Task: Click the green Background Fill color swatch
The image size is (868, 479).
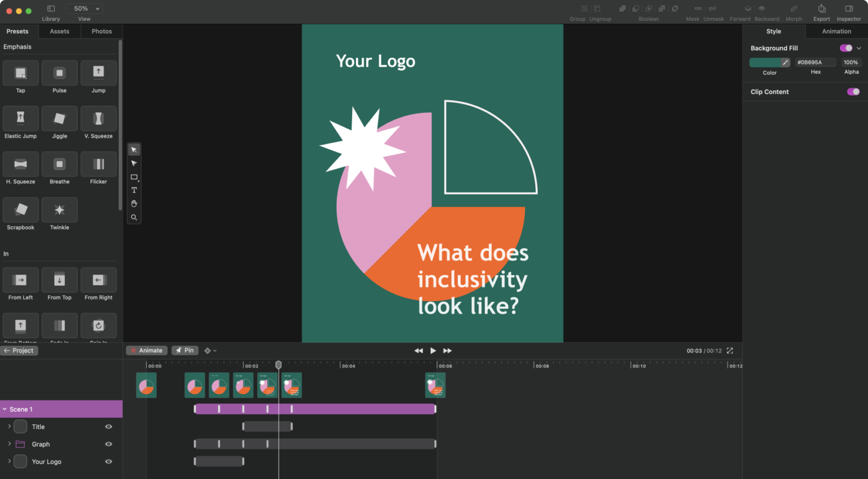Action: pyautogui.click(x=766, y=62)
